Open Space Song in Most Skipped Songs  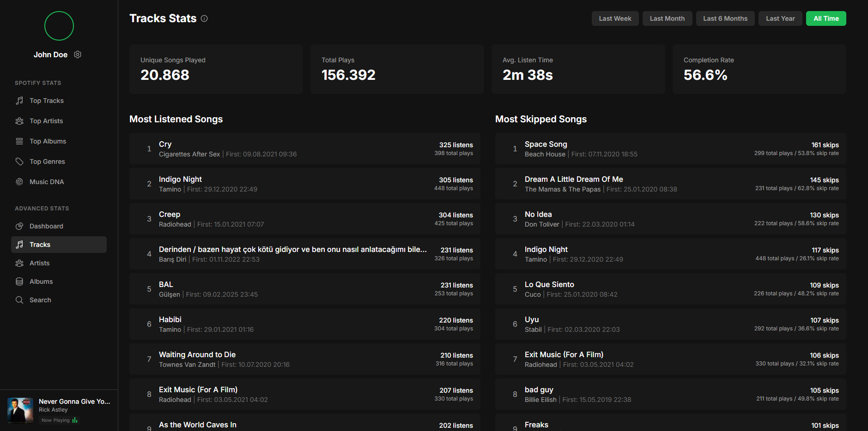coord(546,144)
